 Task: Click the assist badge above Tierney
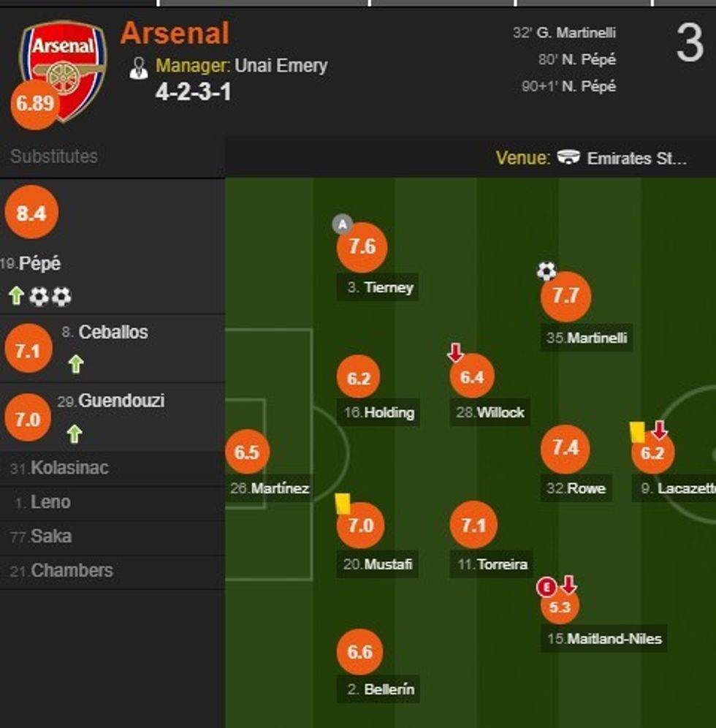pos(342,224)
